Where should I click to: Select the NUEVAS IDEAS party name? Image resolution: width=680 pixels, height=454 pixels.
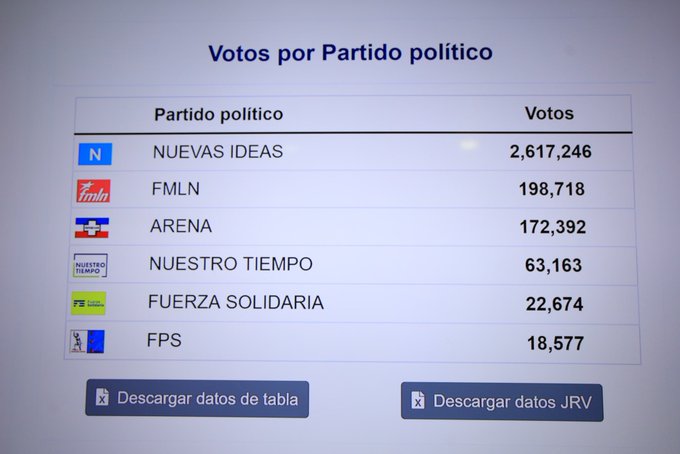217,152
